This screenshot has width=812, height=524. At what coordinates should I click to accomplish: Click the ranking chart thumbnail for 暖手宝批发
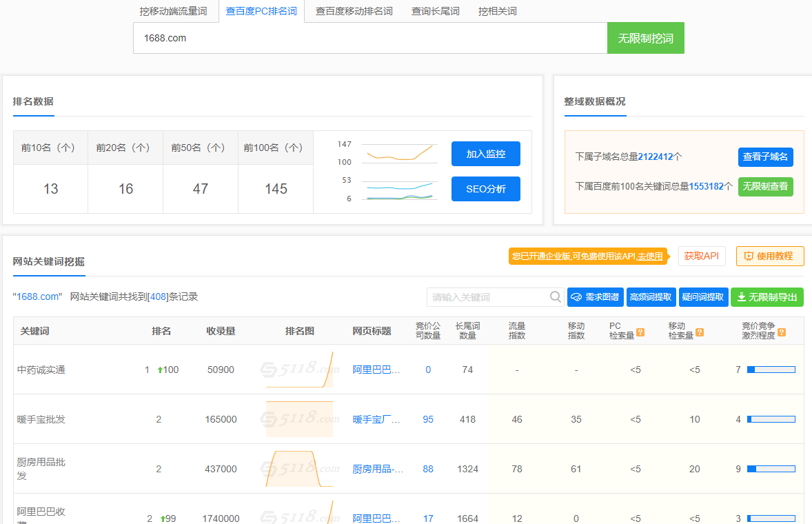click(x=299, y=419)
